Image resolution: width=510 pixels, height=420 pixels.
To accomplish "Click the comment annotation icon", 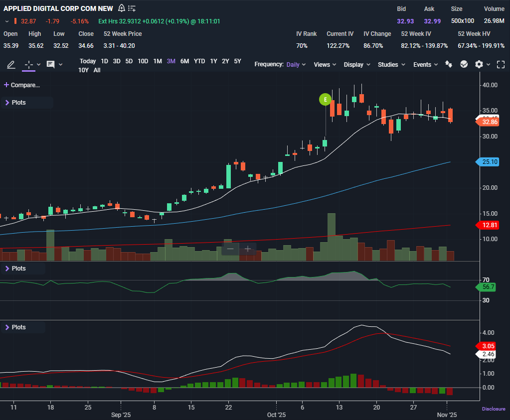I will pyautogui.click(x=50, y=64).
